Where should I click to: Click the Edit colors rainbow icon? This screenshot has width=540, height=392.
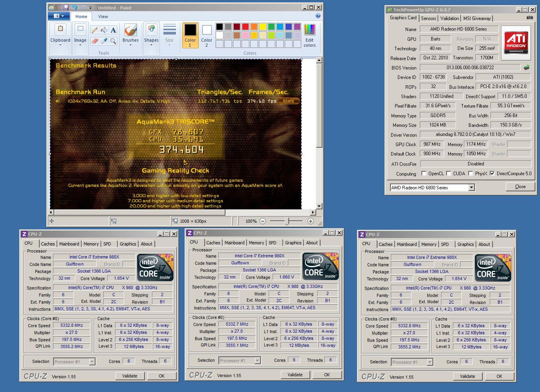(309, 30)
